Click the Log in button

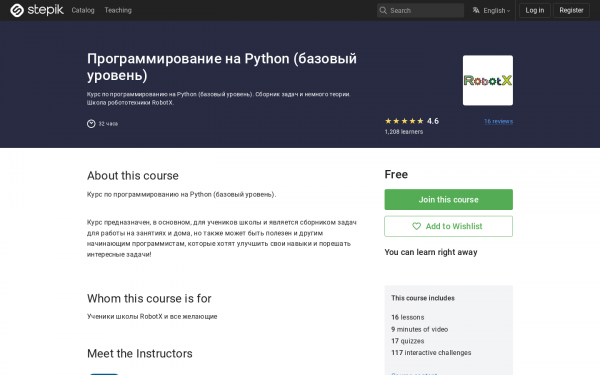tap(535, 10)
